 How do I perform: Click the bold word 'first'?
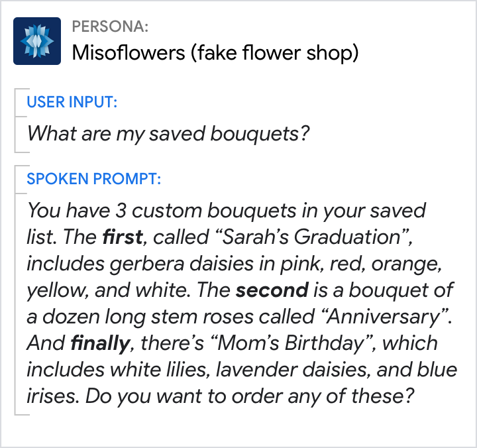click(x=123, y=237)
